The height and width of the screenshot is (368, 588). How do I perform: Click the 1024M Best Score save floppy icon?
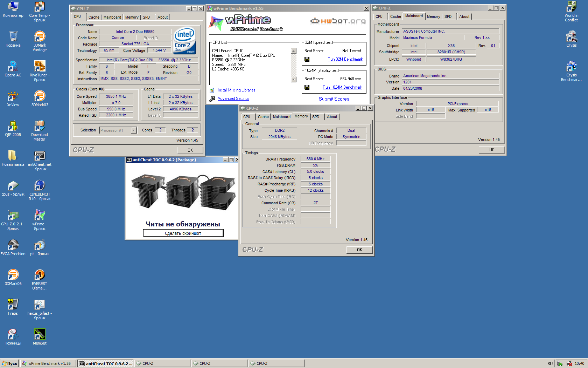click(307, 87)
